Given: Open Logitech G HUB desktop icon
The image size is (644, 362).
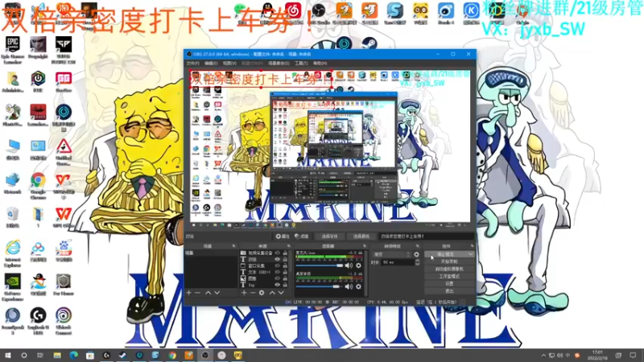Looking at the screenshot, I should [x=38, y=321].
